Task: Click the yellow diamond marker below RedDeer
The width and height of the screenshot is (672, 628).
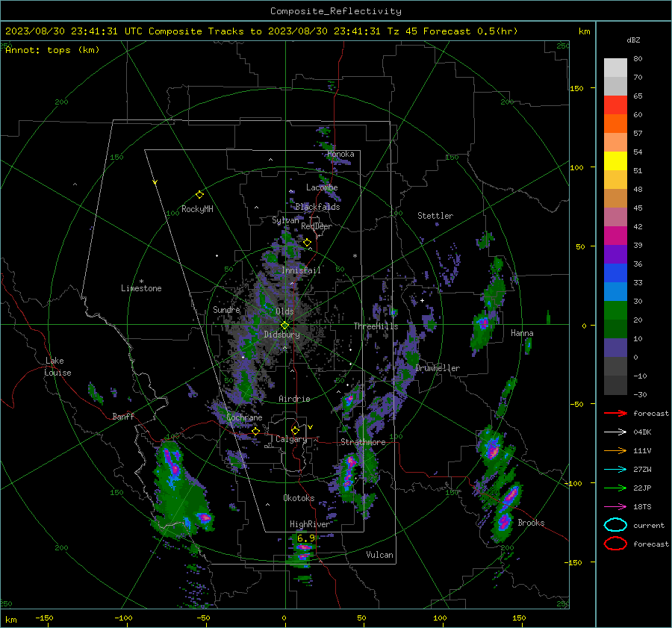Action: (x=307, y=243)
